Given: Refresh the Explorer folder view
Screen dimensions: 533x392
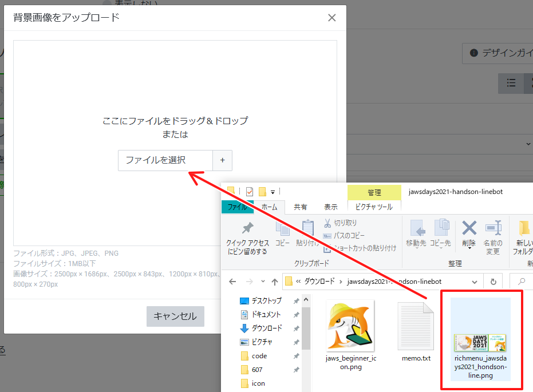Looking at the screenshot, I should click(x=493, y=282).
